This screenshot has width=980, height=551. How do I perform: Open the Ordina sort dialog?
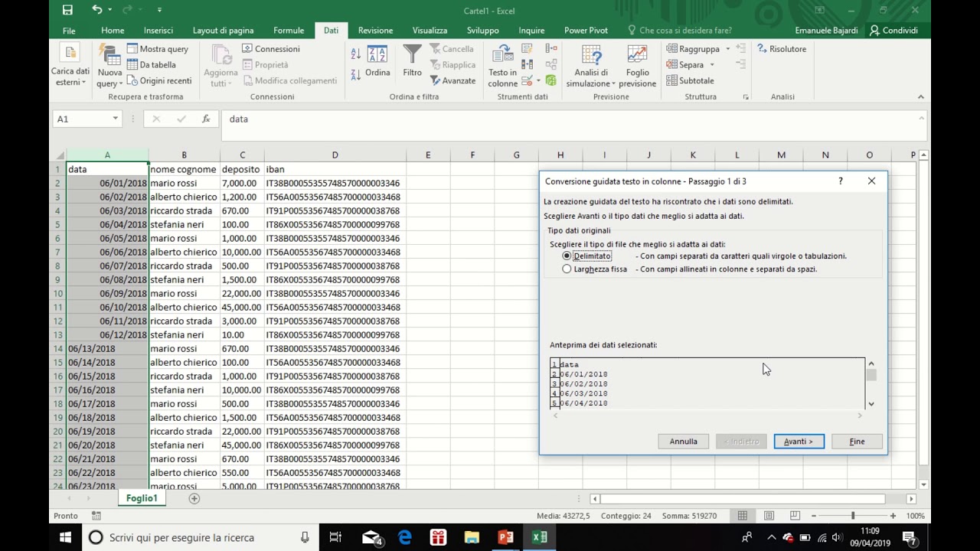click(x=377, y=60)
